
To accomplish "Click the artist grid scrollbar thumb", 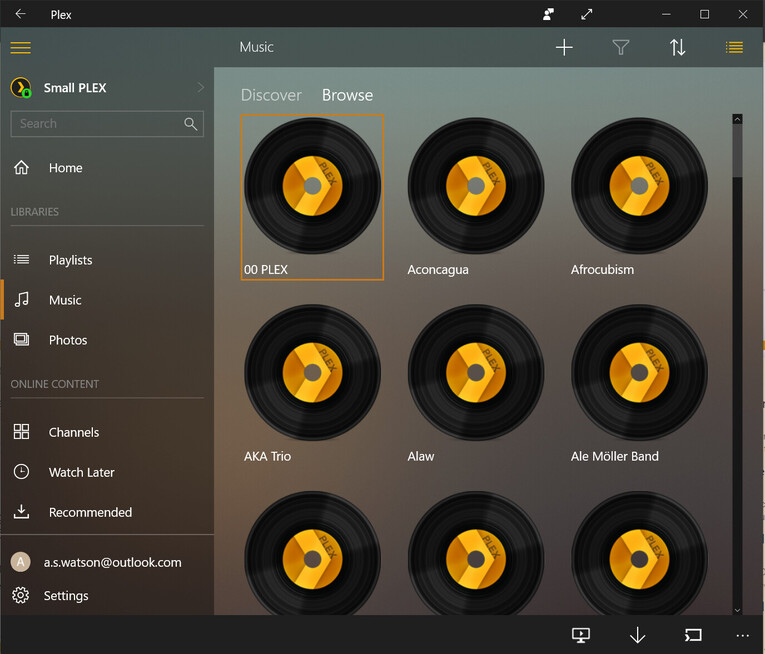I will pos(737,151).
